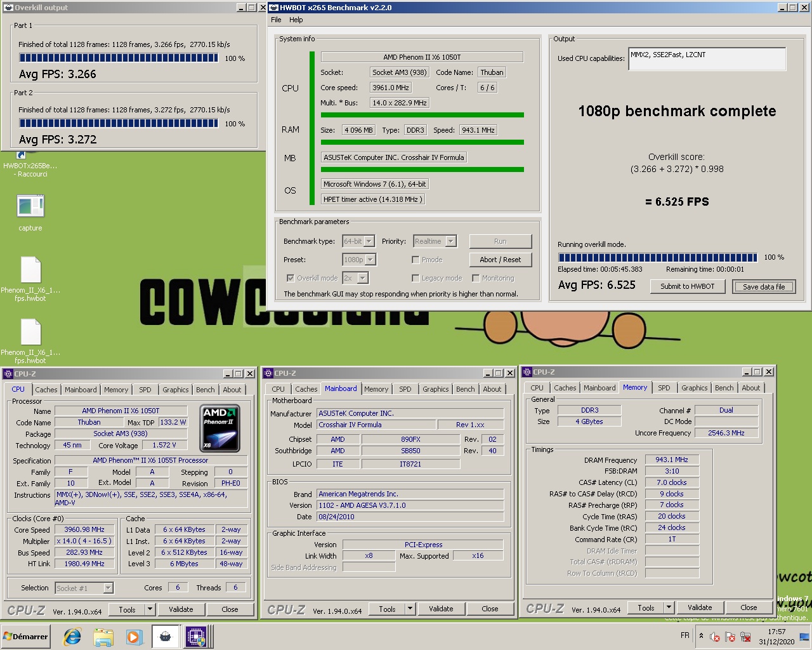Click Close button in CPU-Z Timings window footer
This screenshot has height=650, width=812.
[x=749, y=607]
